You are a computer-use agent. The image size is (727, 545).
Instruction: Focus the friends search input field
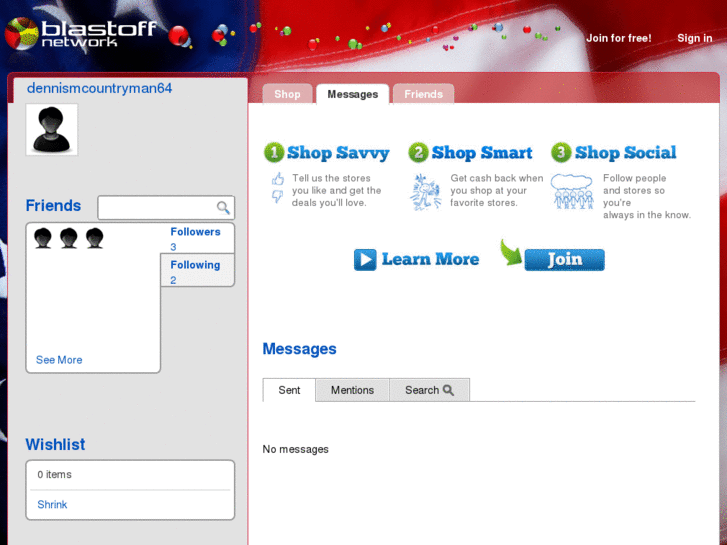point(166,207)
